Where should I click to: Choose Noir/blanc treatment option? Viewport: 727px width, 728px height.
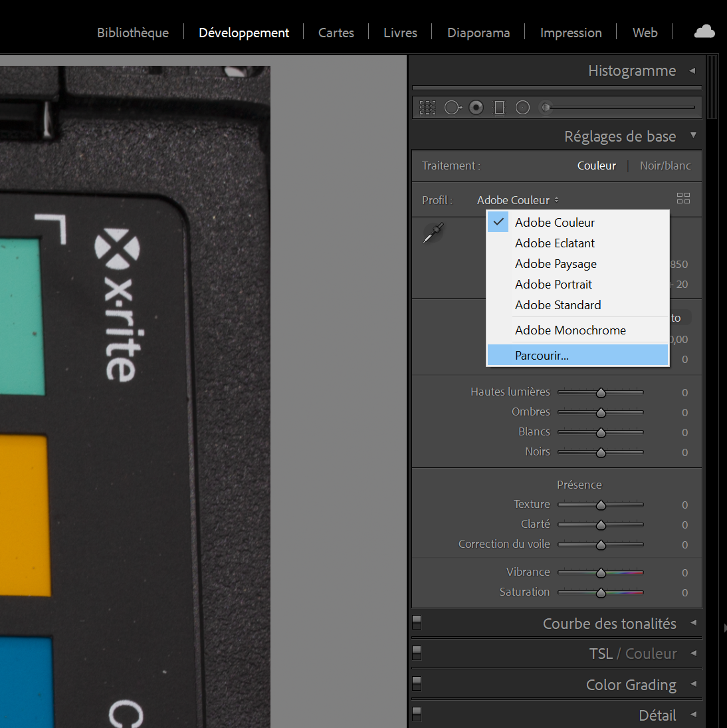tap(665, 166)
